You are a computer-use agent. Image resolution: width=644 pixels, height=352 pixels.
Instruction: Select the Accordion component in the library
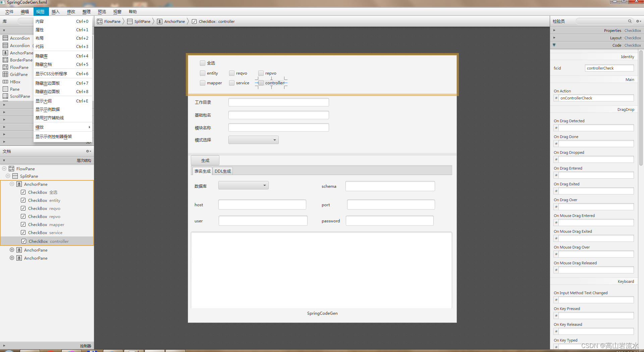coord(17,38)
